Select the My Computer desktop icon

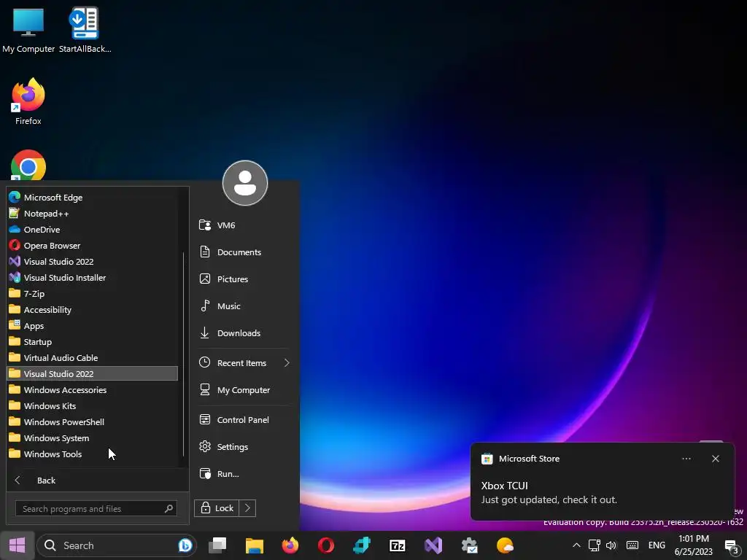pyautogui.click(x=28, y=31)
